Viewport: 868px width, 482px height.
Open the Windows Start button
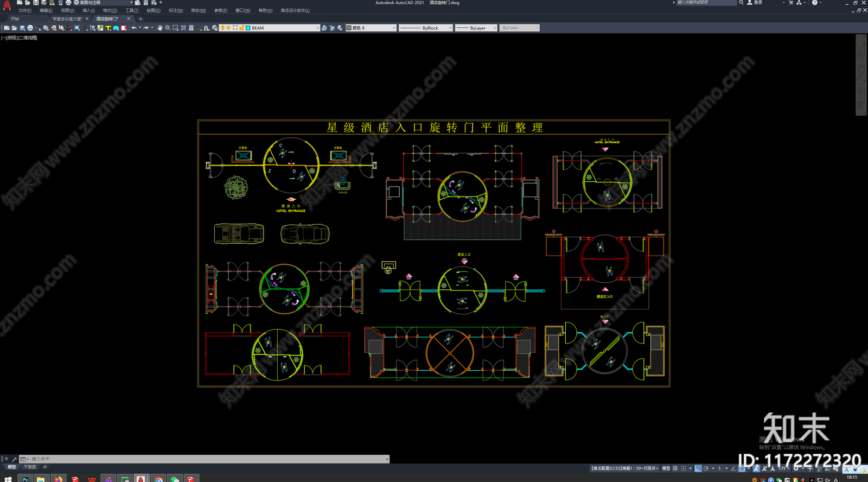pyautogui.click(x=8, y=479)
